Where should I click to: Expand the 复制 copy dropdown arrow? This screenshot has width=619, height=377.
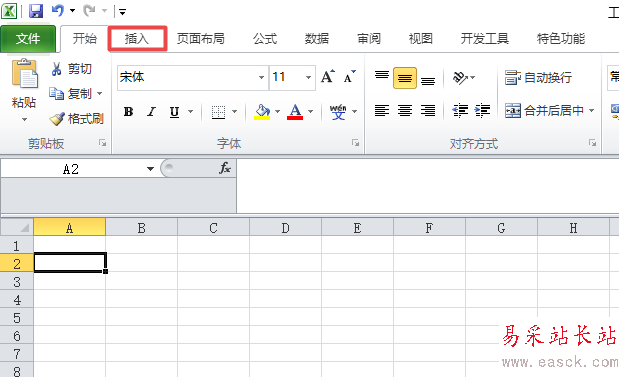[99, 94]
